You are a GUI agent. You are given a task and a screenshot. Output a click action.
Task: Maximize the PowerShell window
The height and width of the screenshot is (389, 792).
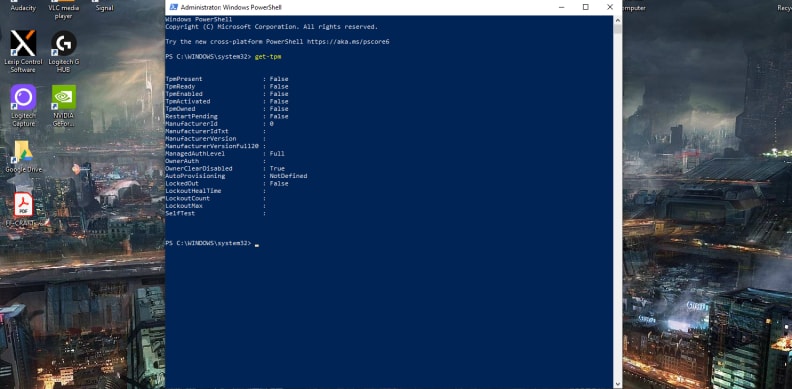(x=585, y=7)
